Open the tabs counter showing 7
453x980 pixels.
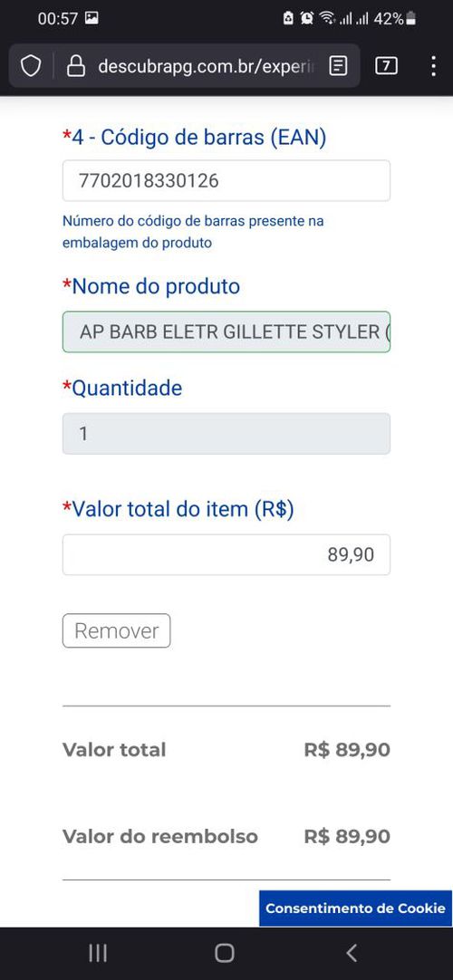[386, 65]
